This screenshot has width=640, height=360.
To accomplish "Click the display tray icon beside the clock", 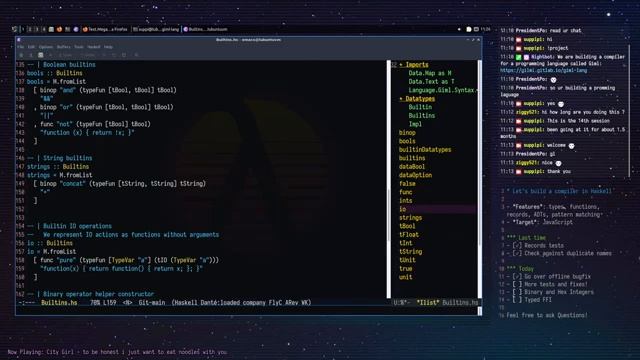I will [x=476, y=29].
